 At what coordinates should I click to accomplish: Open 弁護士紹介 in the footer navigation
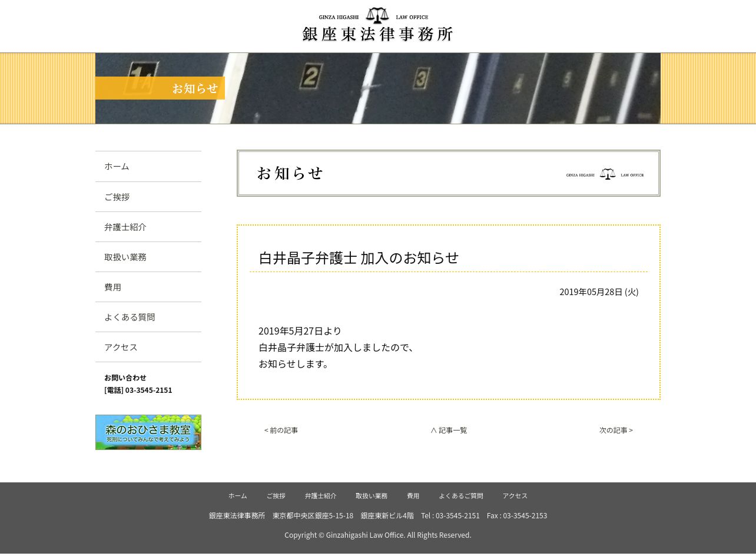[x=321, y=496]
